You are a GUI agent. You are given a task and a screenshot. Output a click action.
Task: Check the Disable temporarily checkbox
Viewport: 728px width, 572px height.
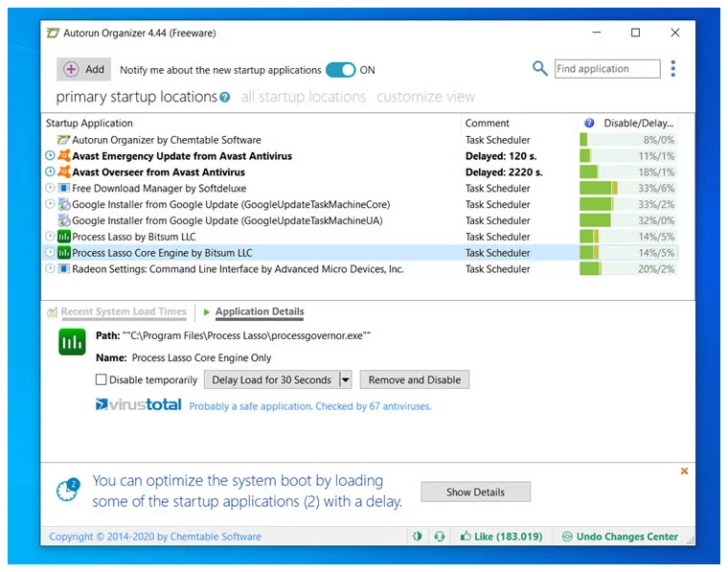point(101,379)
